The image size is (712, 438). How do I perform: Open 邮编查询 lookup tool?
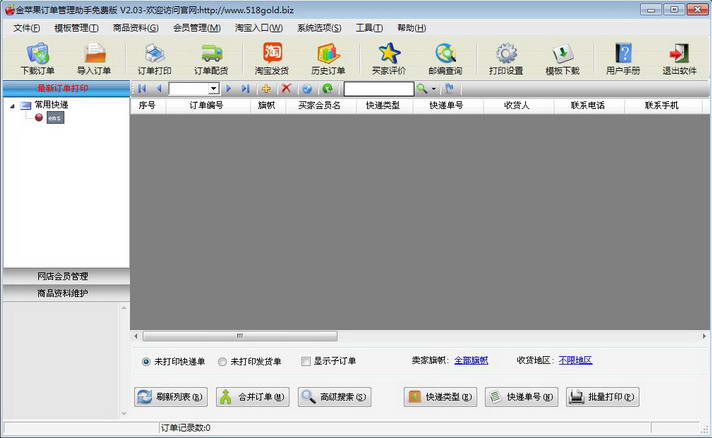pyautogui.click(x=445, y=59)
